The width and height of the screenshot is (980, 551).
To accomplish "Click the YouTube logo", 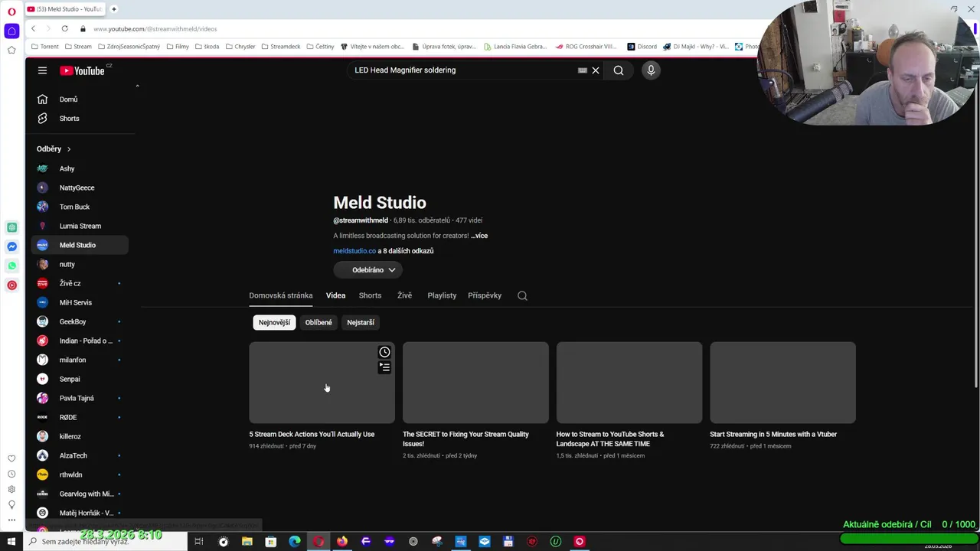I will (x=83, y=70).
